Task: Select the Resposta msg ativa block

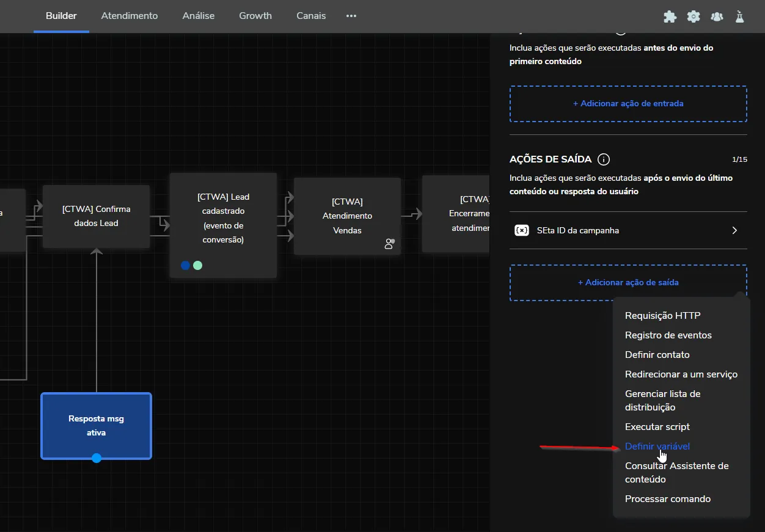Action: 96,426
